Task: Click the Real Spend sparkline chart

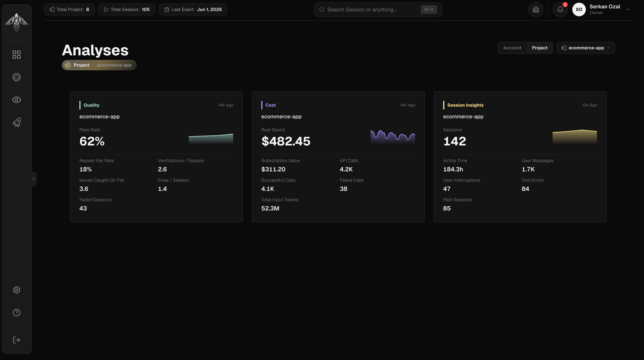Action: pyautogui.click(x=393, y=137)
